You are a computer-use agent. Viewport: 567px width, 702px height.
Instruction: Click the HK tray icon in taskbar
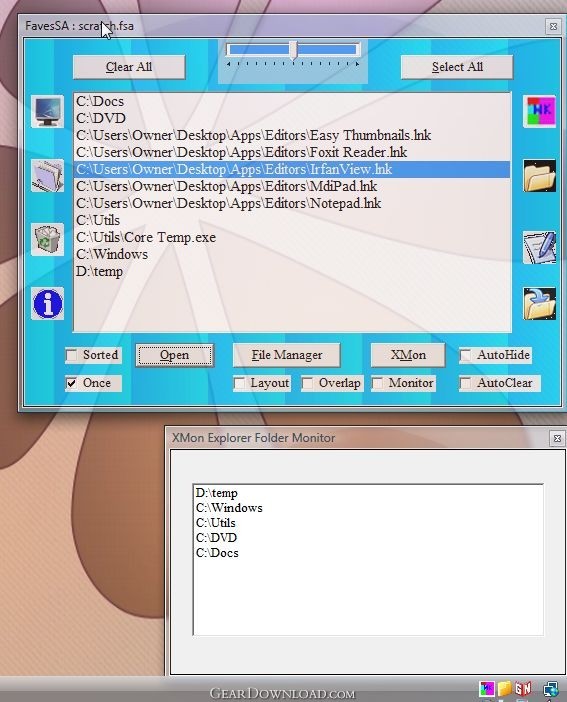pos(486,689)
